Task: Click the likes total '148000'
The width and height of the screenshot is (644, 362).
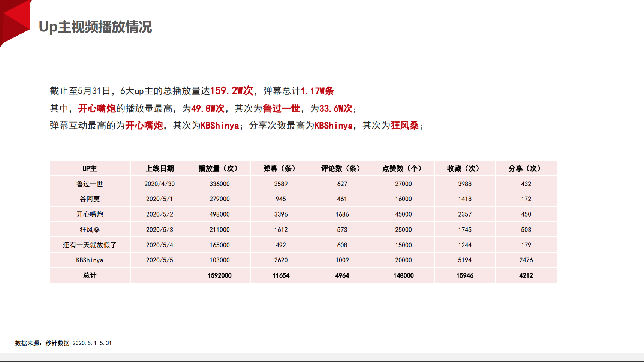Action: pos(403,275)
